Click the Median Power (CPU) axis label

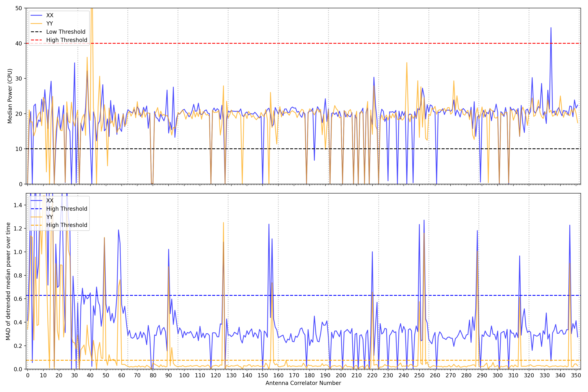point(10,96)
